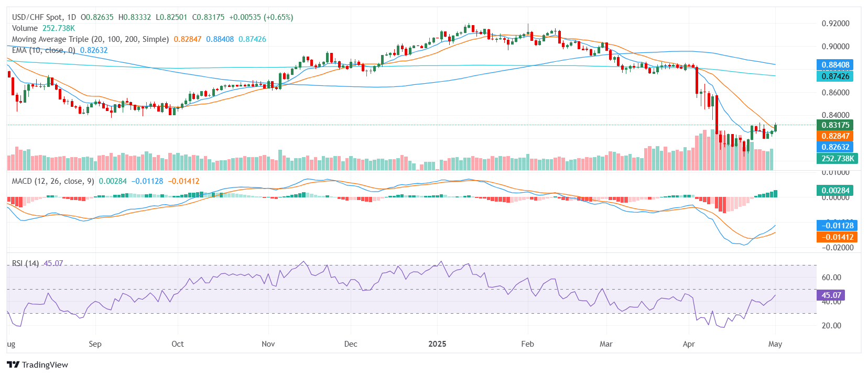Click the blue 0.88408 price tag
The height and width of the screenshot is (376, 868).
(835, 65)
